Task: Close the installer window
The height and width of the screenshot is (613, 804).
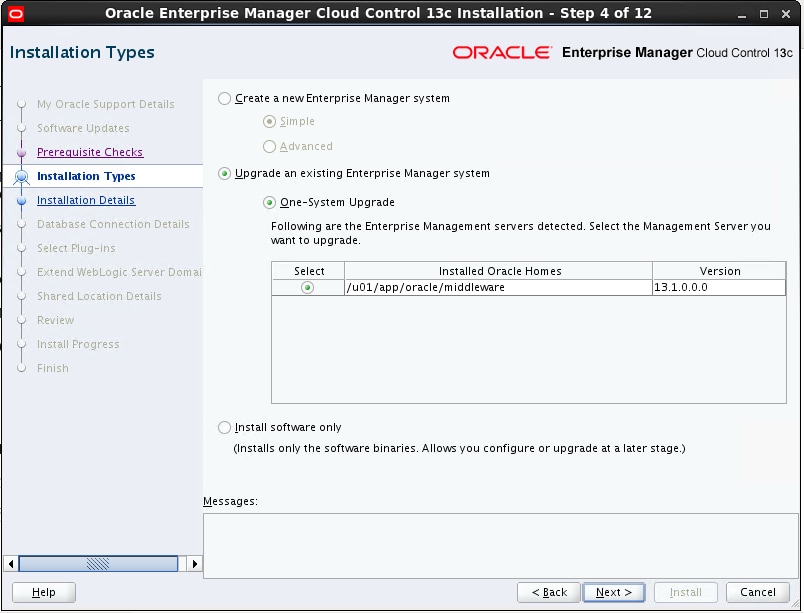Action: [x=786, y=14]
